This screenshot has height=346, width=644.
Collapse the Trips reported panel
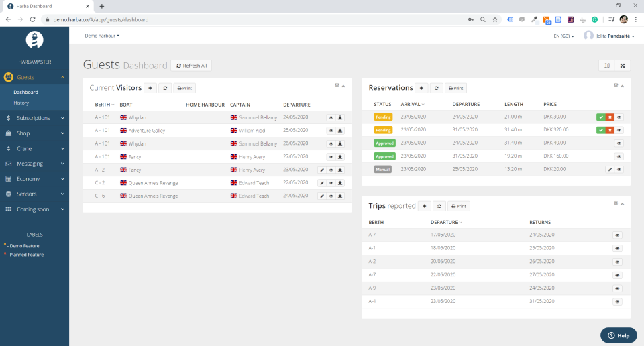point(623,204)
